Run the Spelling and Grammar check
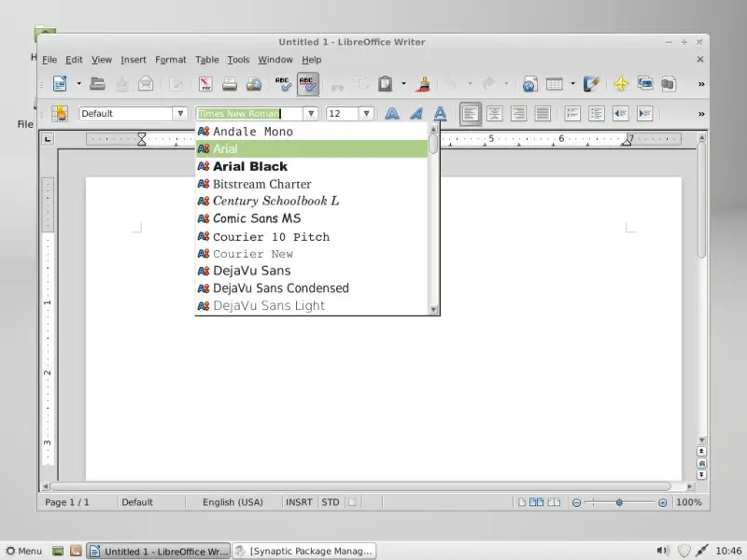 point(284,84)
